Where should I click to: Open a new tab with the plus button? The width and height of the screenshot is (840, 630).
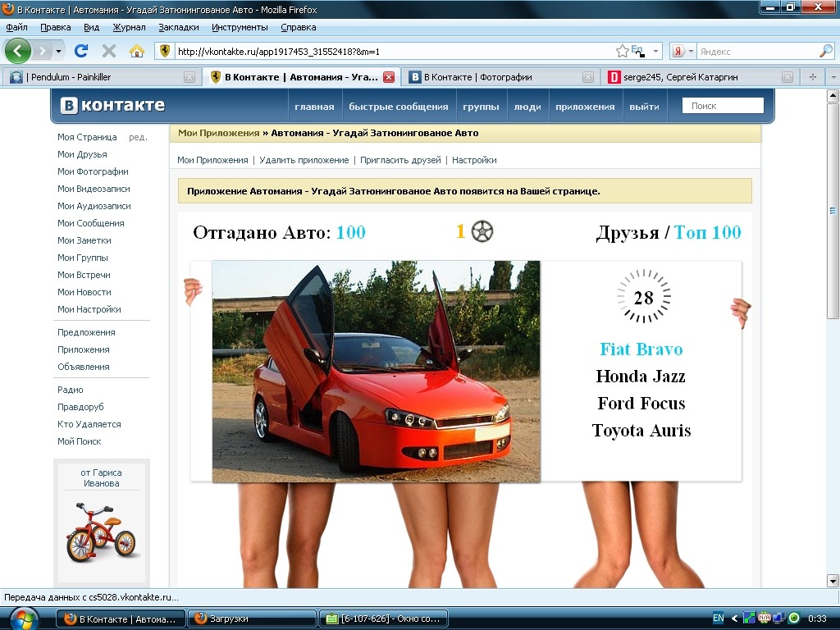click(813, 77)
